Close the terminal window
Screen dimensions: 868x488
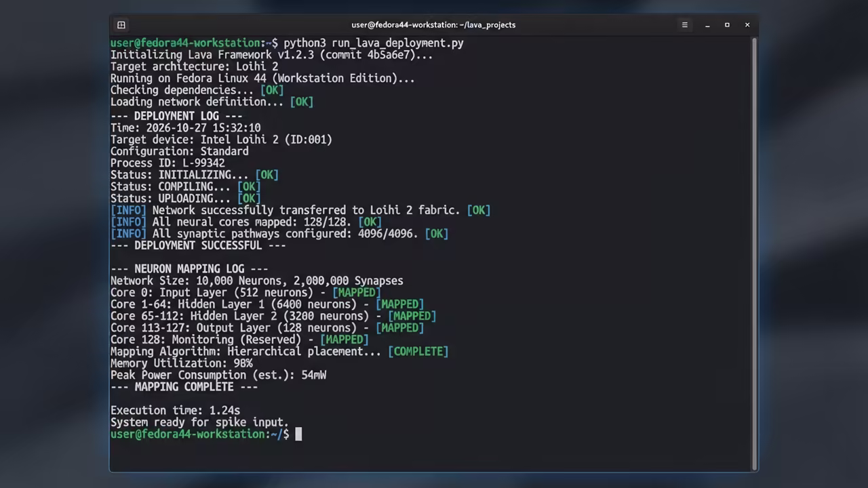tap(747, 25)
